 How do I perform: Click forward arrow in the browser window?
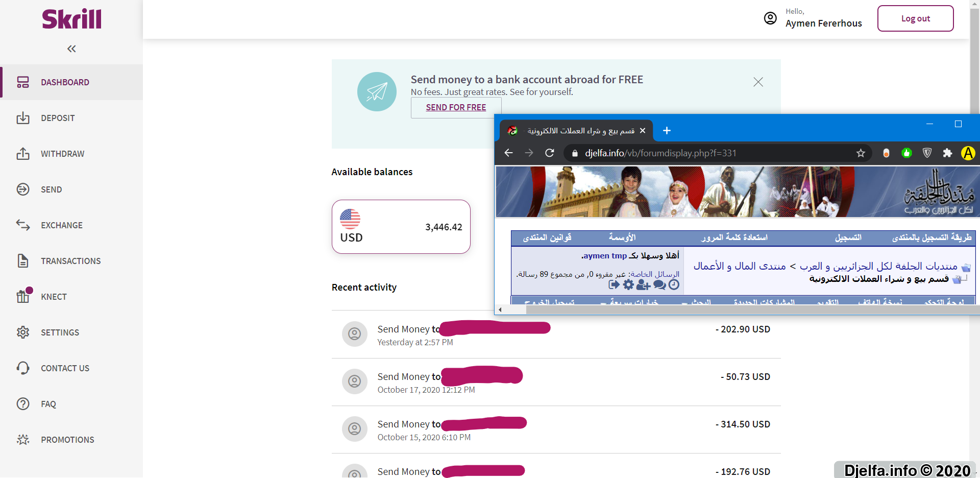[529, 153]
